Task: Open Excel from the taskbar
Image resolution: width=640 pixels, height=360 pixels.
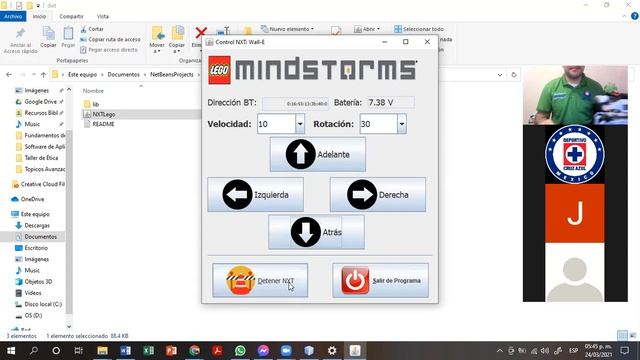Action: [x=149, y=351]
